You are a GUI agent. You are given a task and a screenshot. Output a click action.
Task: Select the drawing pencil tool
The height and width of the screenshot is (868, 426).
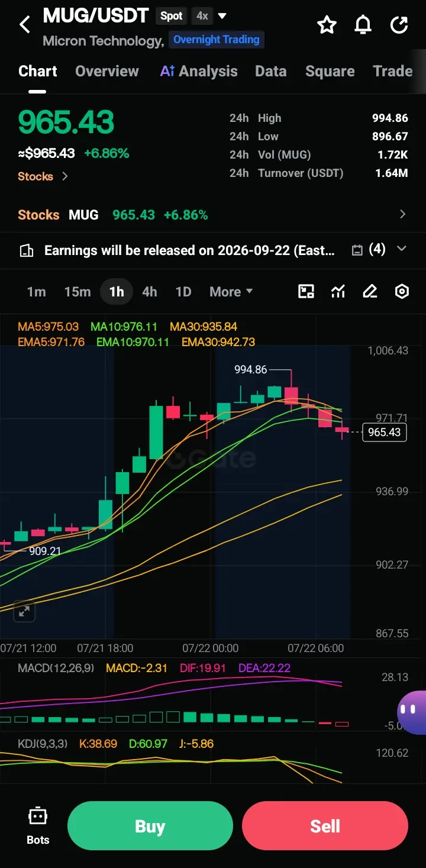(x=370, y=291)
